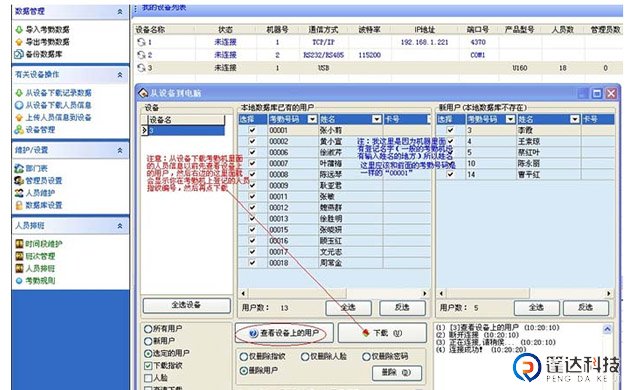This screenshot has width=629, height=390.
Task: Toggle the checkbox for new user 3 李霞
Action: [x=450, y=130]
